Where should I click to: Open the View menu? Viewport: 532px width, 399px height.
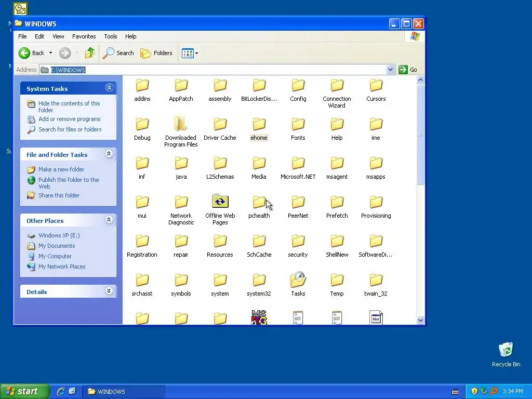58,36
